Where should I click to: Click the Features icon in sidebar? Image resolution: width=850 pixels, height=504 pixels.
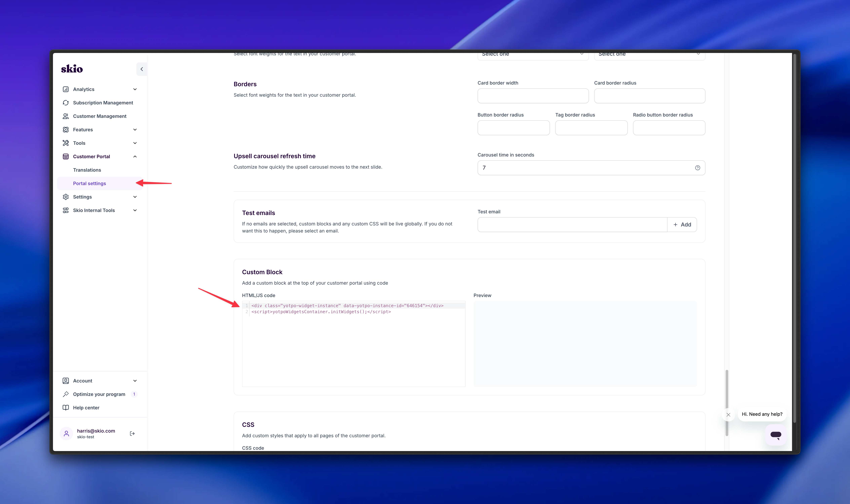pyautogui.click(x=66, y=130)
